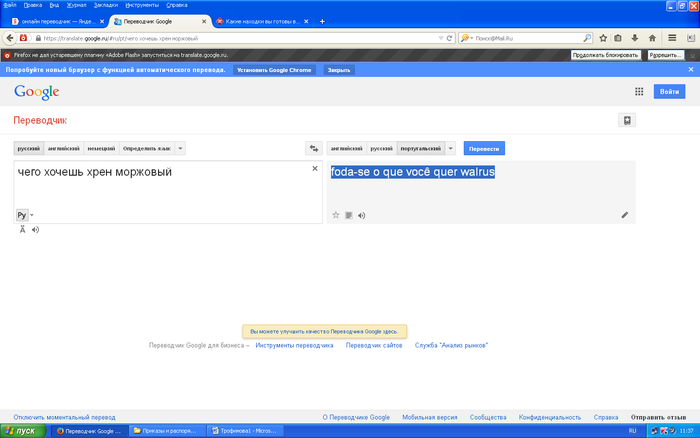Open the Firefox hamburger menu
The height and width of the screenshot is (438, 700).
(672, 38)
